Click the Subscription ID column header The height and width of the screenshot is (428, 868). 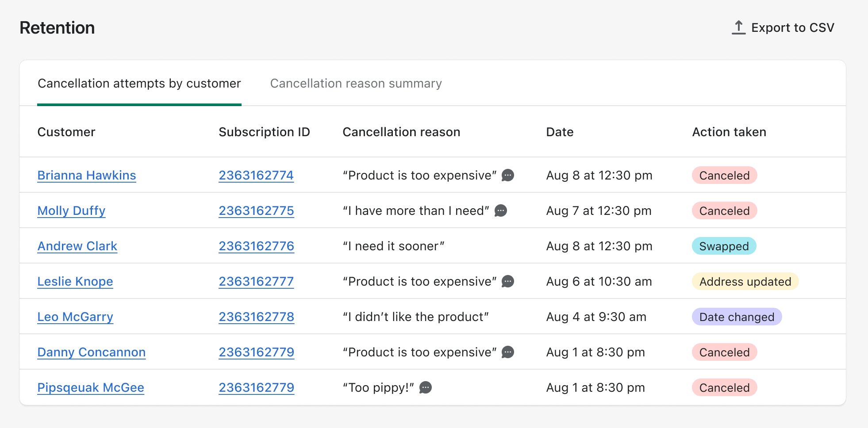point(264,132)
